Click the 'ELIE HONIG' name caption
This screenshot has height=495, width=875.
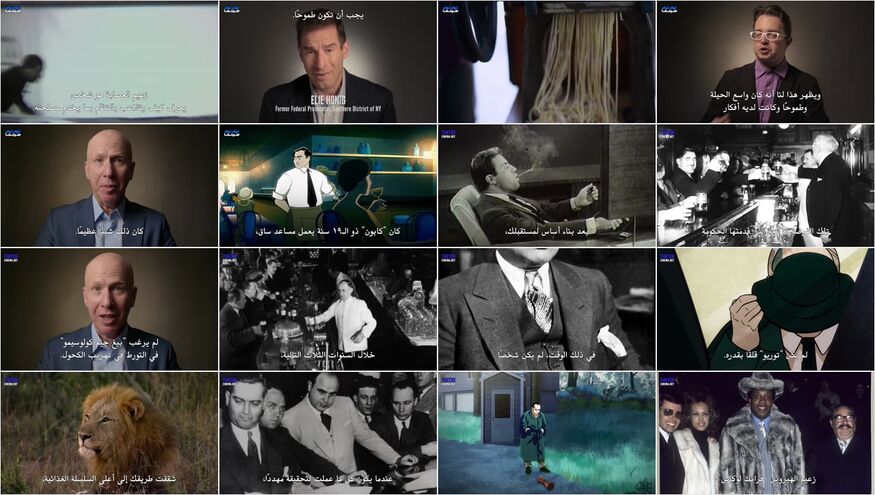(x=328, y=100)
